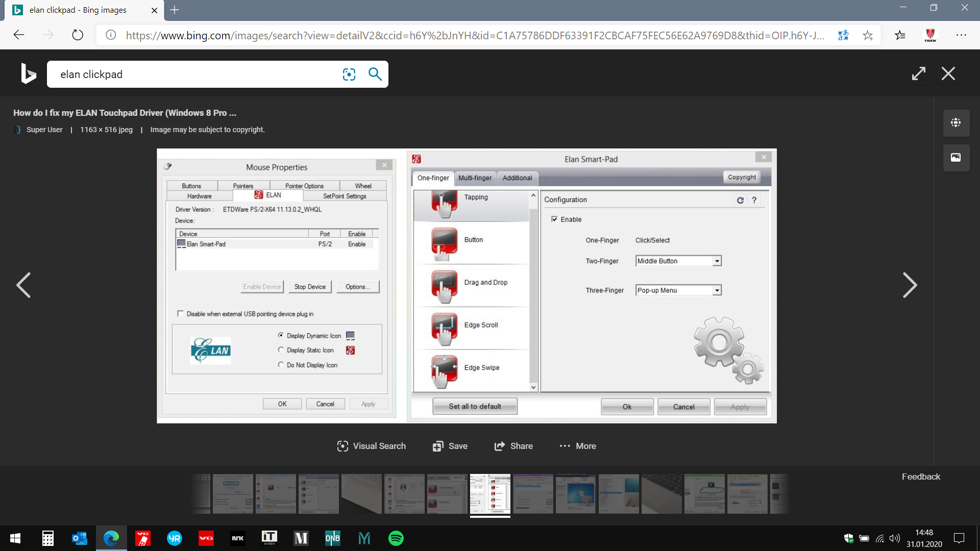Select the Pointer Options tab in pictured Mouse Properties
Image resolution: width=980 pixels, height=551 pixels.
coord(304,186)
